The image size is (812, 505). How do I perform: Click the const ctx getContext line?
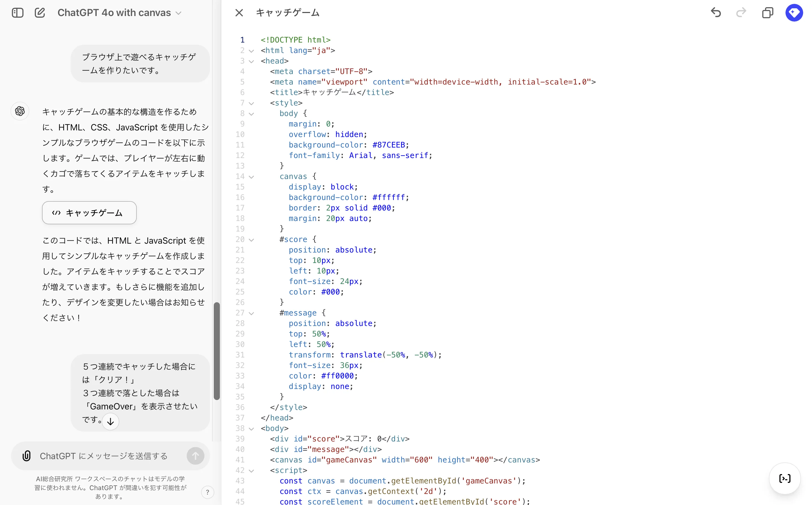pyautogui.click(x=363, y=491)
